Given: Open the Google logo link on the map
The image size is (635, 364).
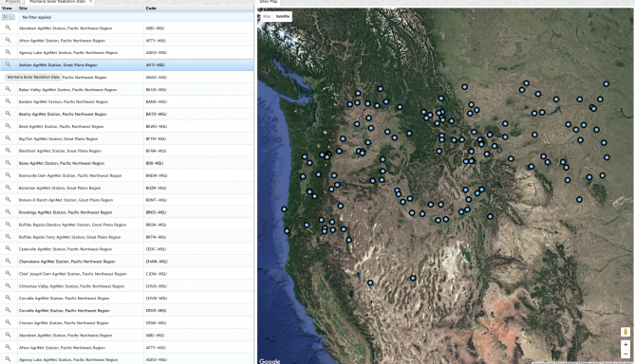Looking at the screenshot, I should coord(270,361).
